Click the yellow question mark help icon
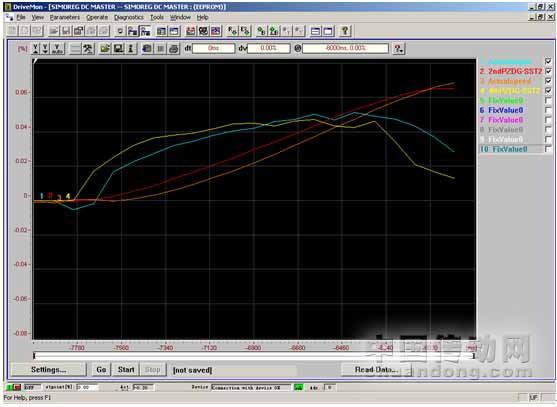This screenshot has height=407, width=557. coord(345,31)
